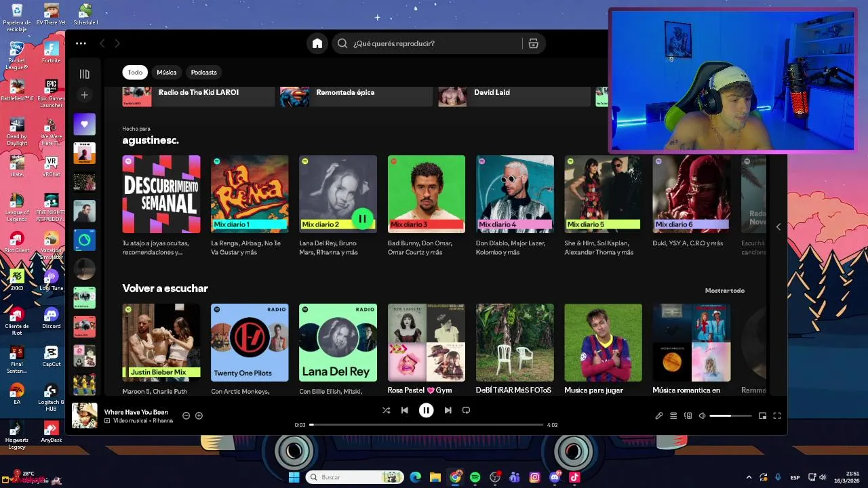Open AnyDesk desktop shortcut
This screenshot has width=868, height=488.
coord(51,432)
